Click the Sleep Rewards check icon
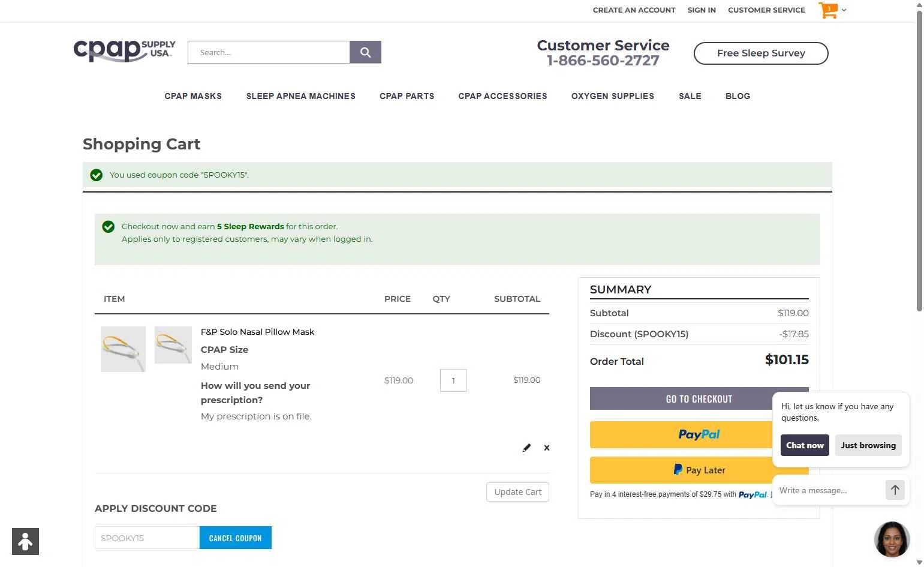Screen dimensions: 924x567 108,227
